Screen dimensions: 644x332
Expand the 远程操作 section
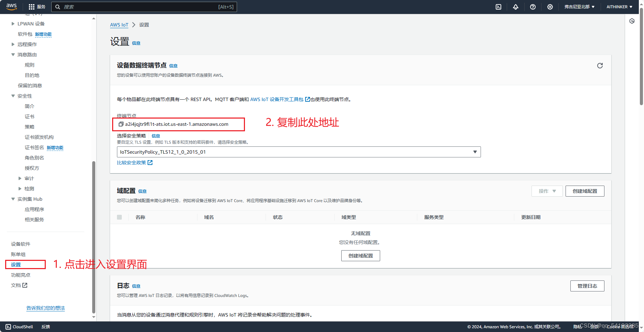pyautogui.click(x=13, y=44)
